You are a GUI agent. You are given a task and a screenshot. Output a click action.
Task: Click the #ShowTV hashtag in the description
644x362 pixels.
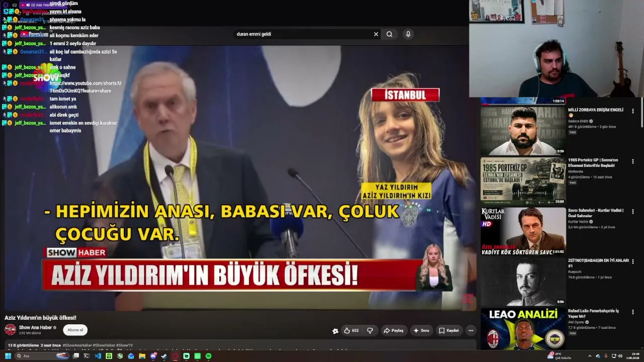click(x=124, y=345)
